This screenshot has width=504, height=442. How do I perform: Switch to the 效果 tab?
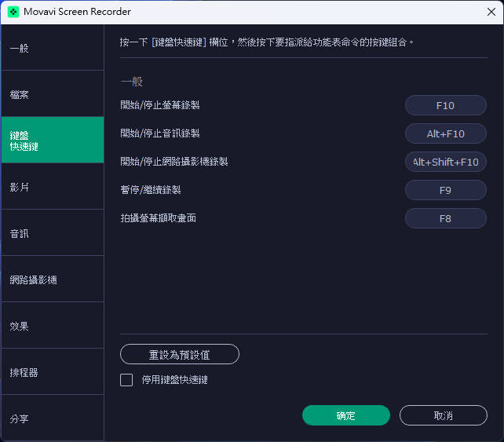tap(53, 325)
